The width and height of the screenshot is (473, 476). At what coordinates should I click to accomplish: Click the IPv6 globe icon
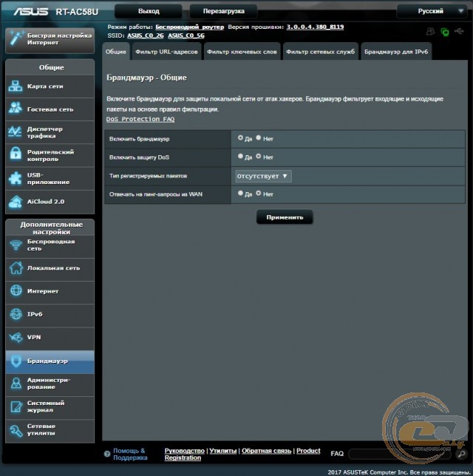click(x=16, y=314)
